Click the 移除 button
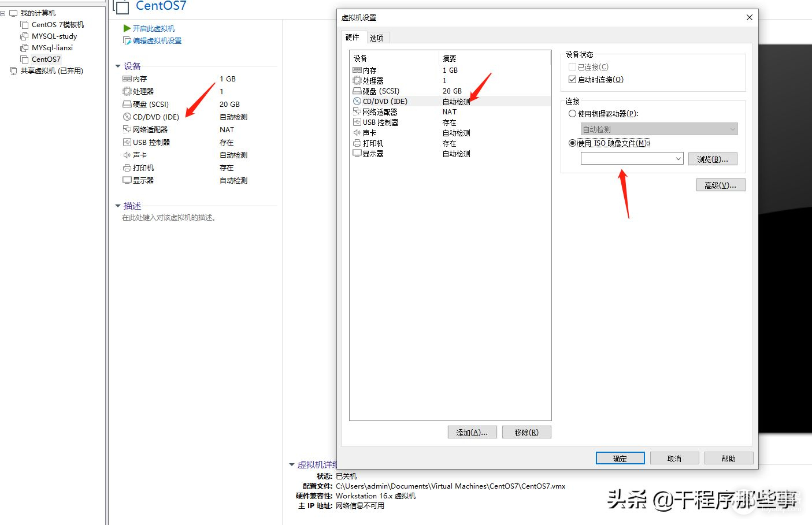This screenshot has width=812, height=525. click(526, 432)
